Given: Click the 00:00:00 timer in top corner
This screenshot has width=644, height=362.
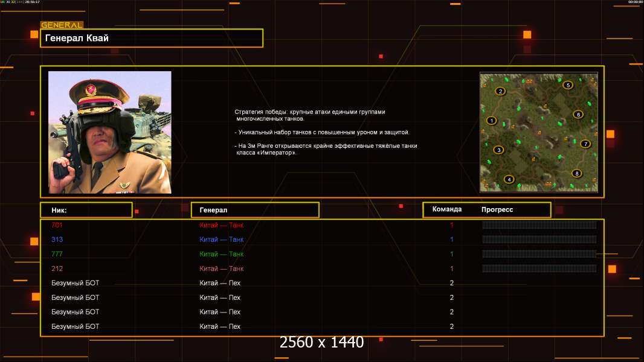Looking at the screenshot, I should click(x=634, y=2).
